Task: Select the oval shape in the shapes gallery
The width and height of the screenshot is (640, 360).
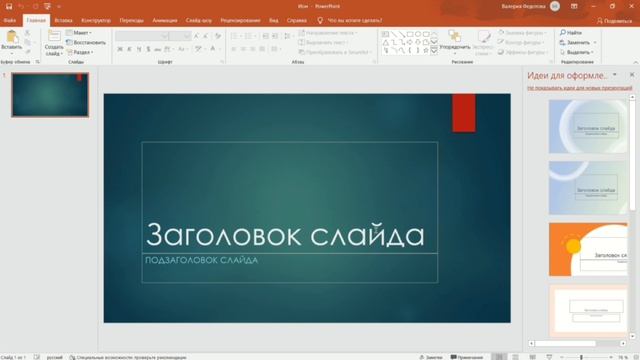Action: tap(418, 34)
